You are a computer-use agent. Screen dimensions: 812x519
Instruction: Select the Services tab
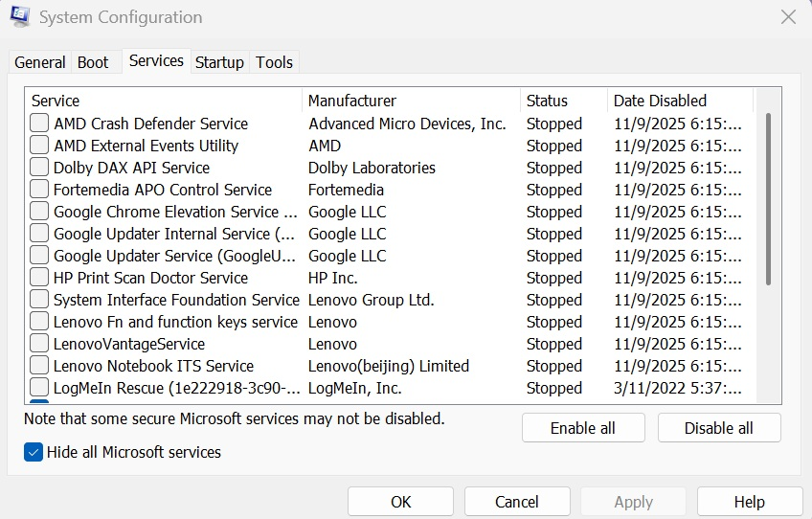156,60
